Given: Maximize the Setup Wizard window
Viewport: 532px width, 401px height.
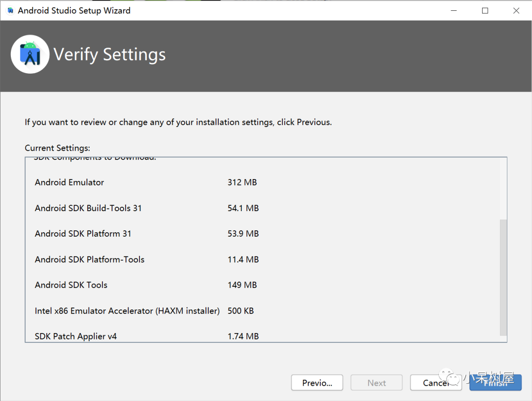Looking at the screenshot, I should click(485, 10).
